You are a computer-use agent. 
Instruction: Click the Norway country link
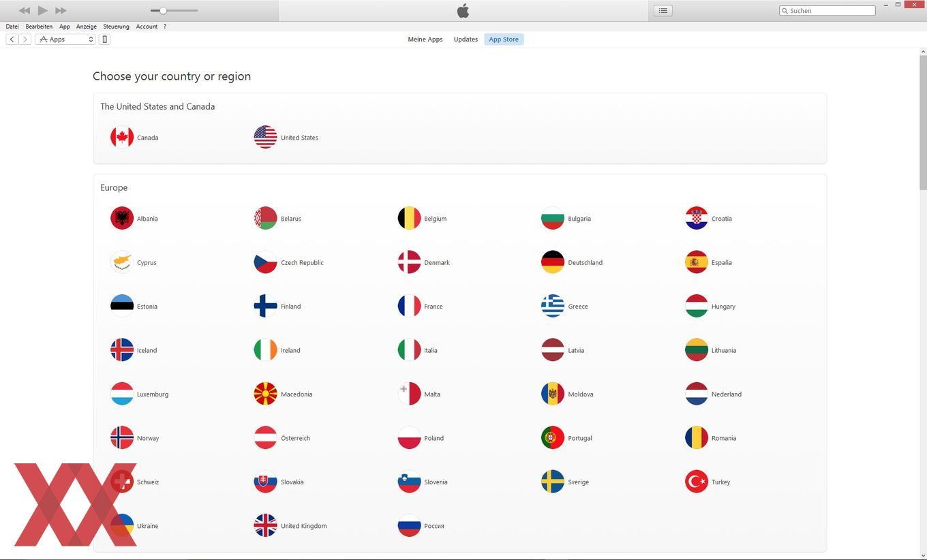click(x=148, y=438)
